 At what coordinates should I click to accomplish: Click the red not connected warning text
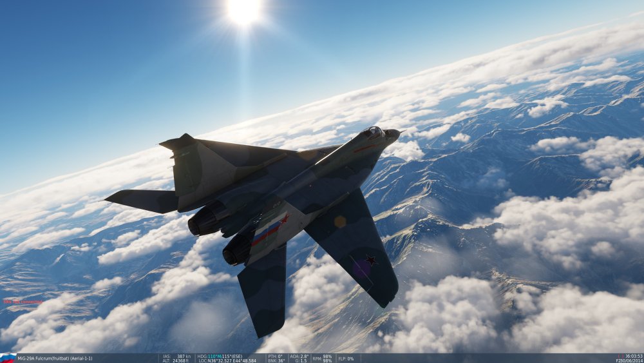click(x=23, y=301)
